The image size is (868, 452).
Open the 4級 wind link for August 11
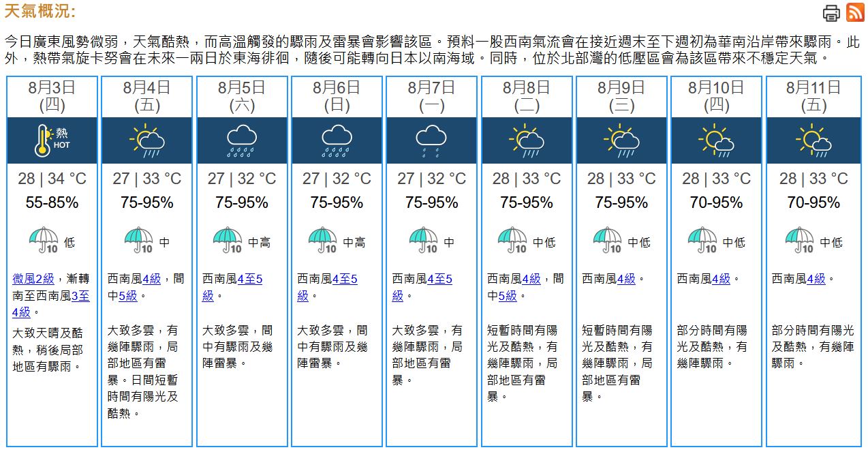coord(816,279)
